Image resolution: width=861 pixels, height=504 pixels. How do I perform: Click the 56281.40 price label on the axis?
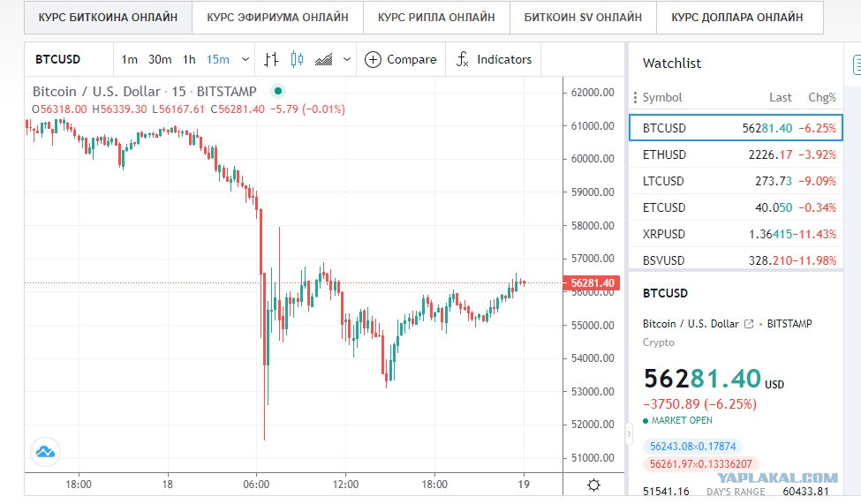click(x=592, y=283)
